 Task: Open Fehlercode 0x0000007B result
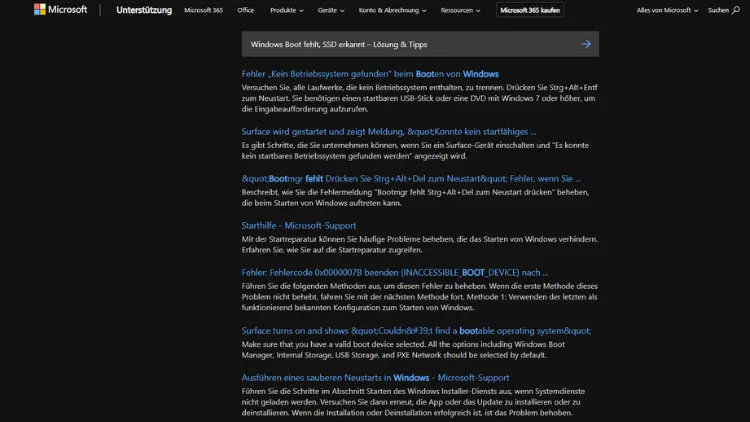395,272
